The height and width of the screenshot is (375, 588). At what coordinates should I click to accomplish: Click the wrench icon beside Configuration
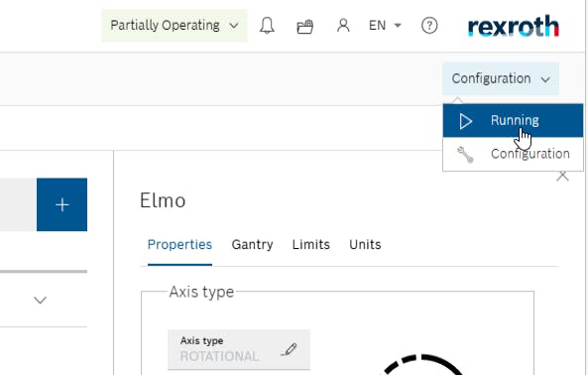pos(465,155)
